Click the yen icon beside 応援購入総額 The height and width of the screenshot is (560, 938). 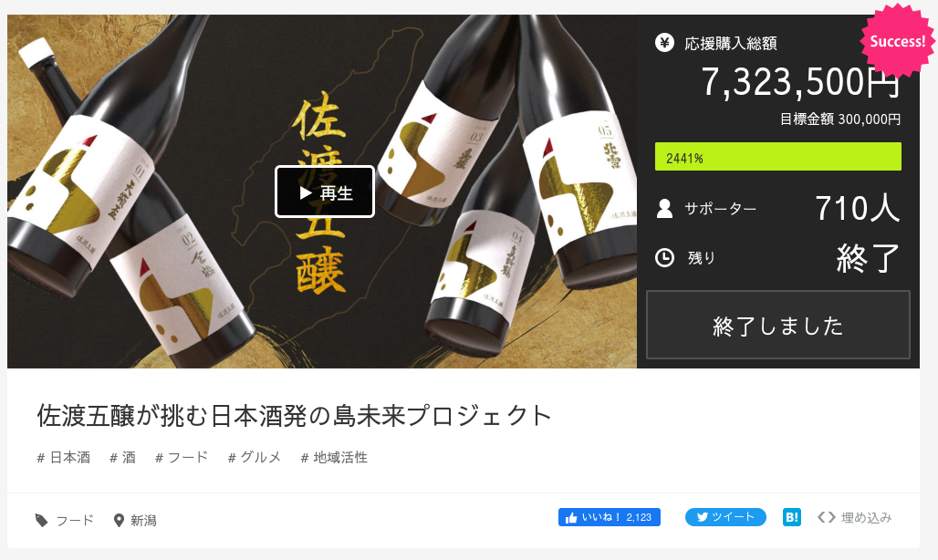[x=664, y=43]
